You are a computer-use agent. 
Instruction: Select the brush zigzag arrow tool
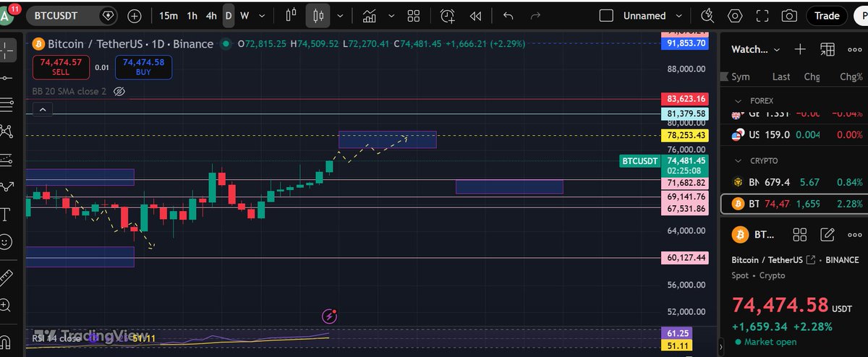point(7,186)
